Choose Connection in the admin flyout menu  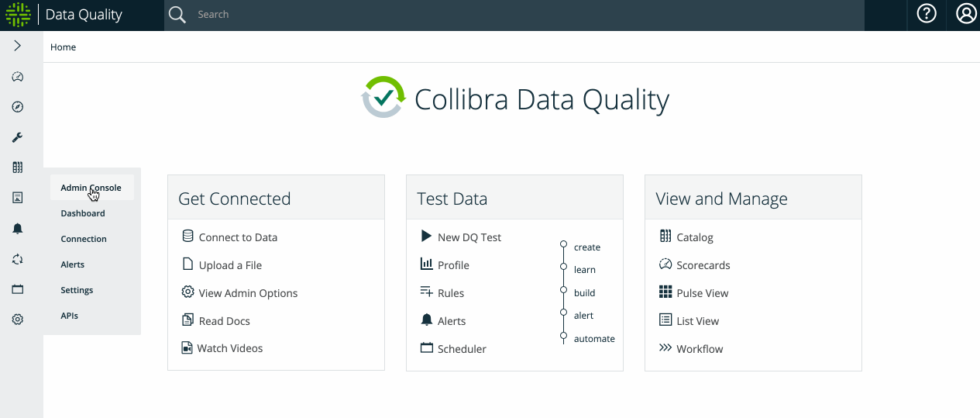click(x=84, y=239)
